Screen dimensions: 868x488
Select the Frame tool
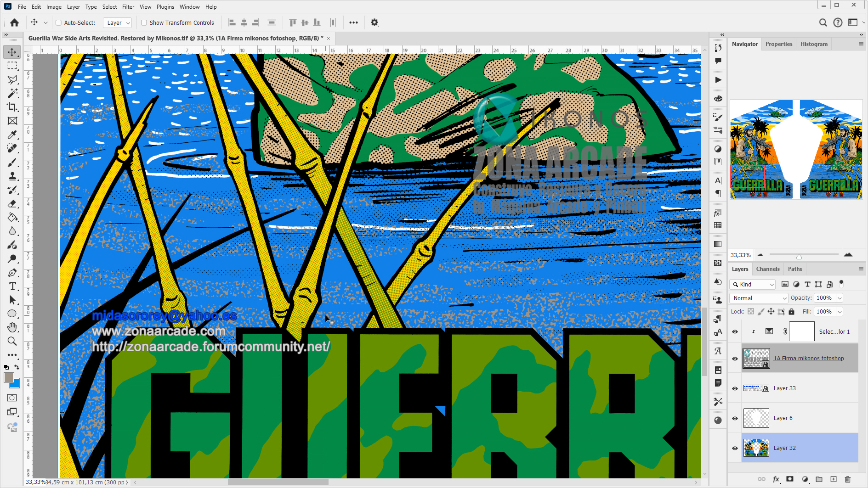(12, 121)
